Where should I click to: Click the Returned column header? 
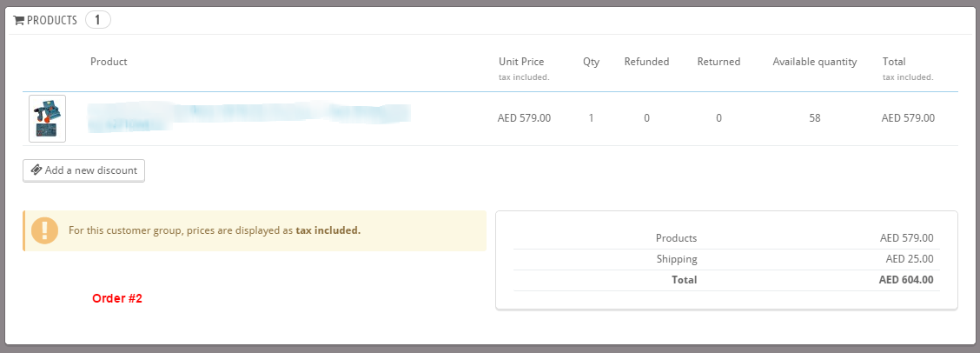click(718, 62)
